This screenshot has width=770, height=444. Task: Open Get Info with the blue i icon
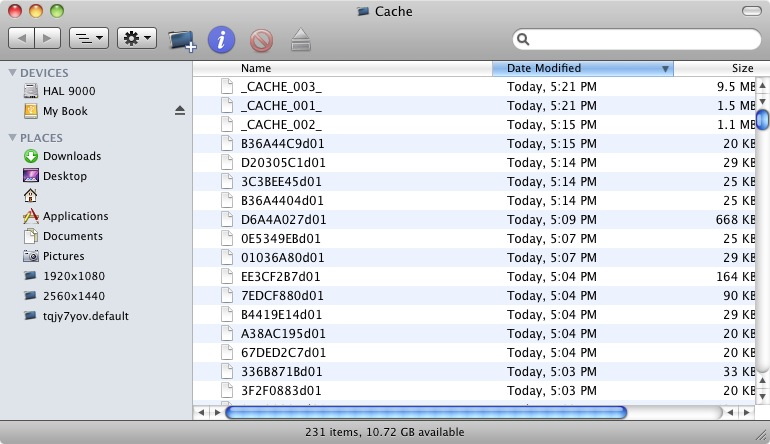(x=221, y=39)
